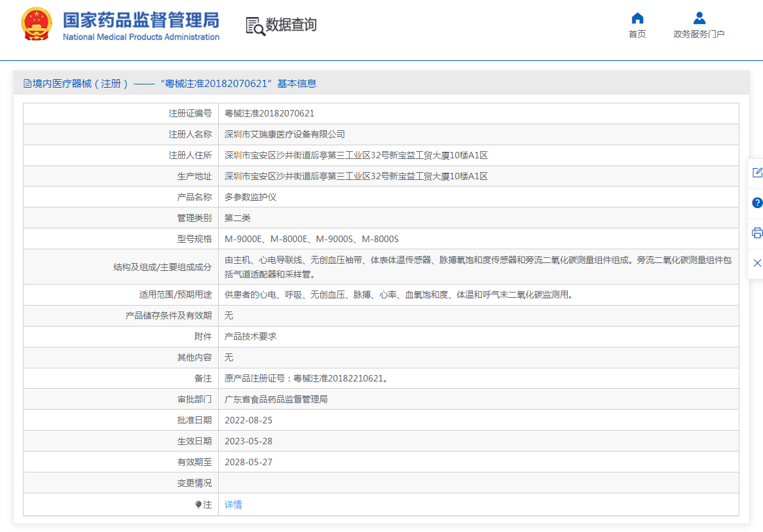This screenshot has height=532, width=763.
Task: Click the lightbulb icon beside 注
Action: [198, 505]
